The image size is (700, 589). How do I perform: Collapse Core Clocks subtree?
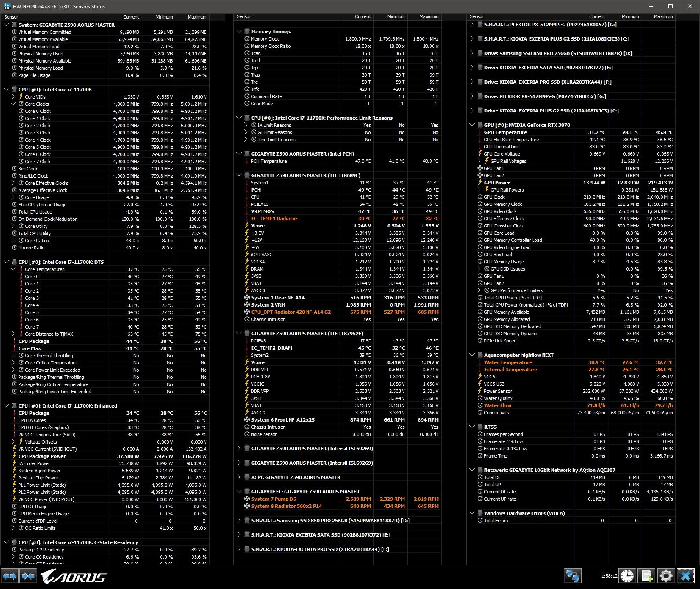pos(13,104)
